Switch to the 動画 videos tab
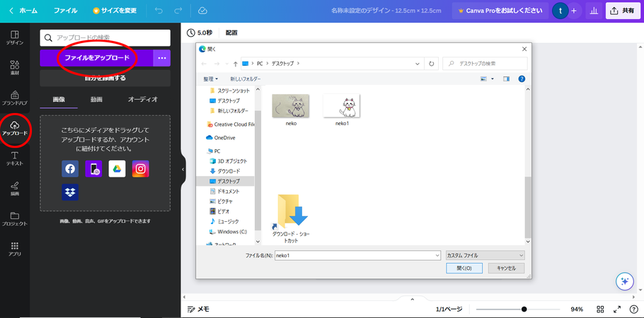Image resolution: width=644 pixels, height=318 pixels. pos(96,100)
